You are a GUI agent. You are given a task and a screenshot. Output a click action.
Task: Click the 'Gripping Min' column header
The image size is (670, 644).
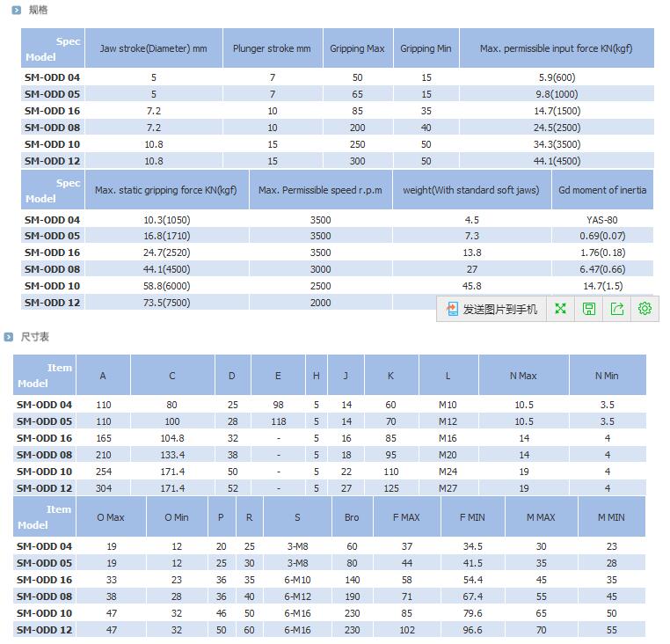[x=426, y=48]
